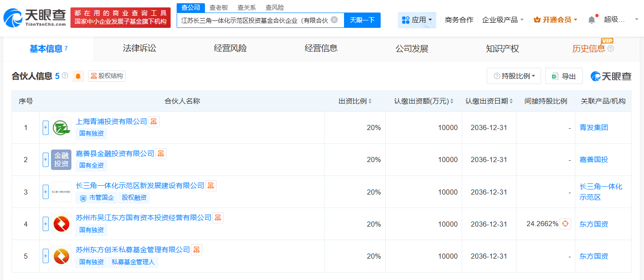Click the equity icon next to 苏州东方创禾私募基金管理有限公司
Screen dimensions: 644x280
click(197, 249)
